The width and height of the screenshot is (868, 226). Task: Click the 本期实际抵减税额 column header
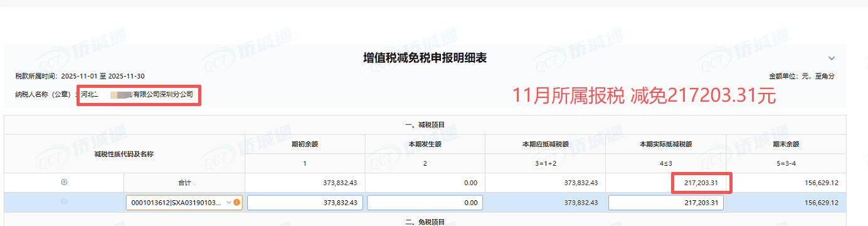tap(666, 144)
